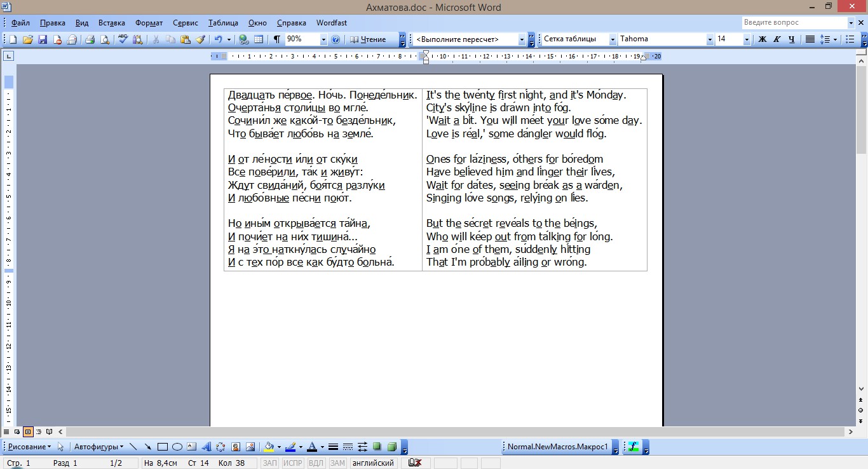This screenshot has height=469, width=868.
Task: Run the Normal.NewMacros.Макрос1 macro button
Action: tap(557, 447)
